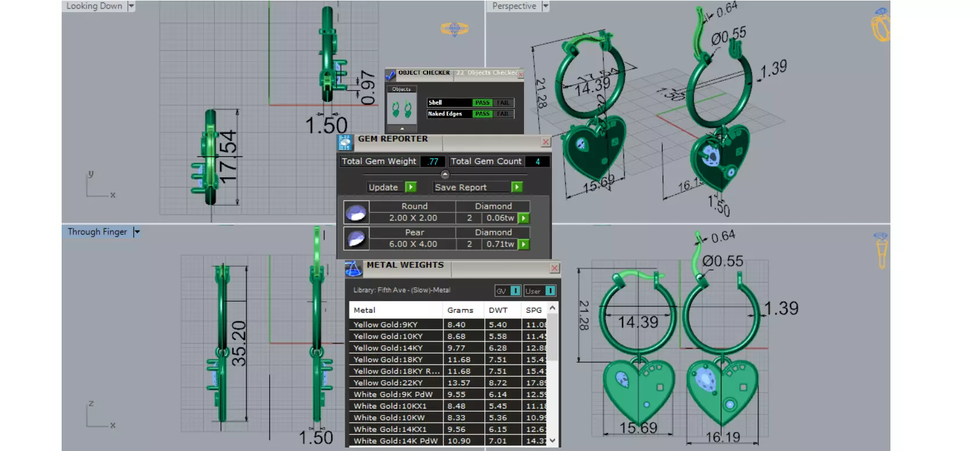Select the White Gold:10KW row
980x451 pixels.
click(x=448, y=418)
